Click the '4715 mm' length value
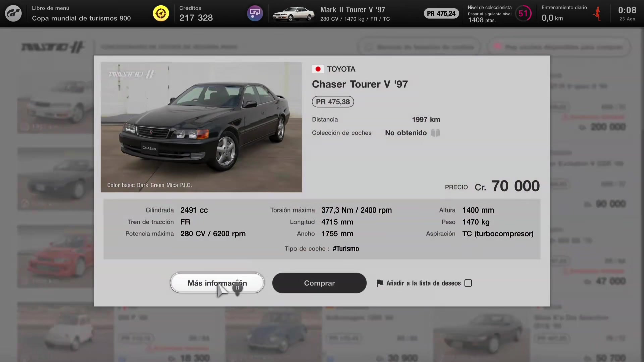This screenshot has height=362, width=644. coord(337,222)
